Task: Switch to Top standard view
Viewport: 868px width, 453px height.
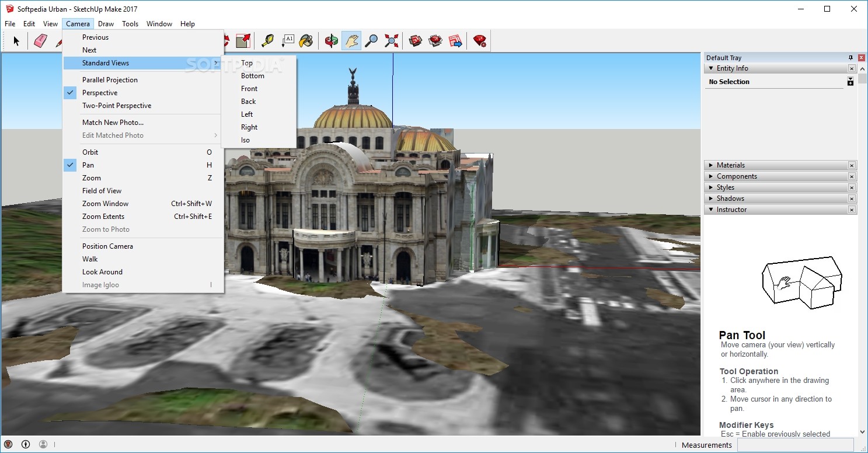Action: 259,63
